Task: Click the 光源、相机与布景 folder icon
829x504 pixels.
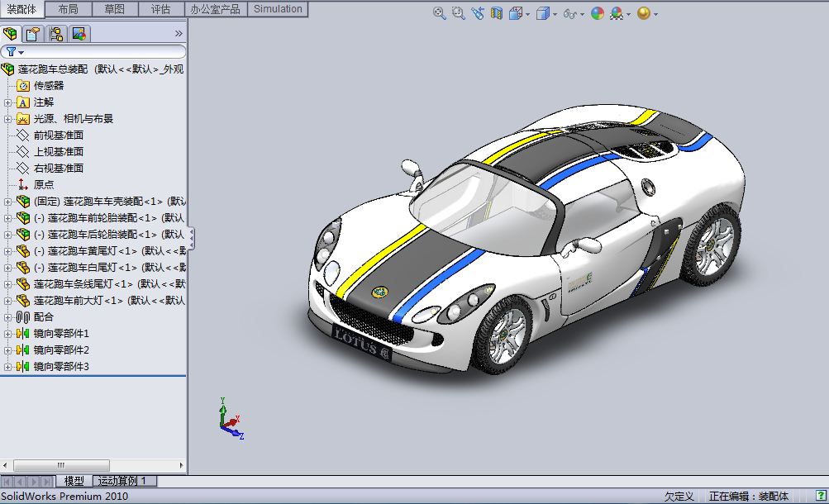Action: (23, 119)
